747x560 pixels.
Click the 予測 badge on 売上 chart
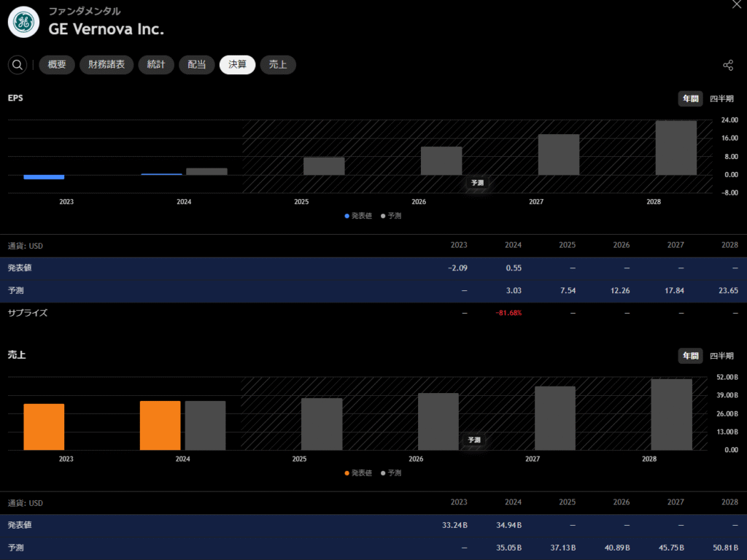point(474,440)
